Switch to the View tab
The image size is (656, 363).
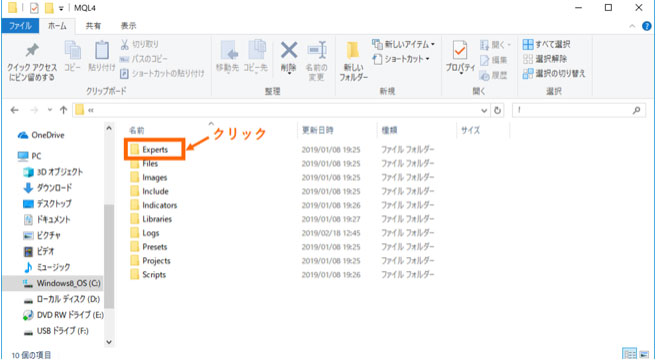pos(128,26)
